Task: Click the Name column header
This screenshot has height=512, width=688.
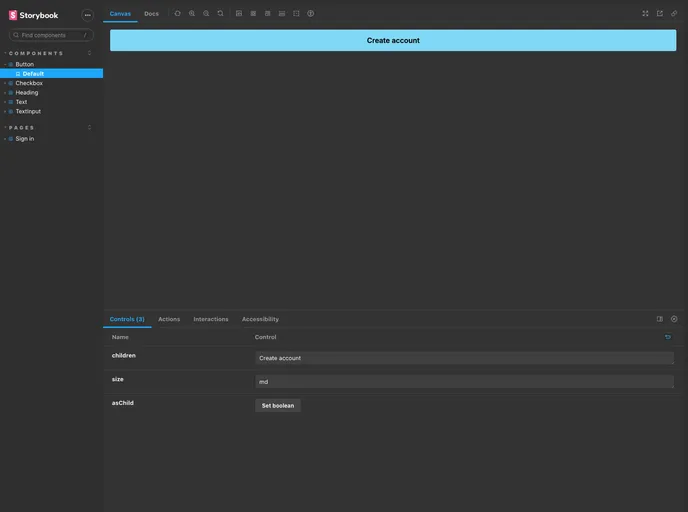Action: [120, 337]
